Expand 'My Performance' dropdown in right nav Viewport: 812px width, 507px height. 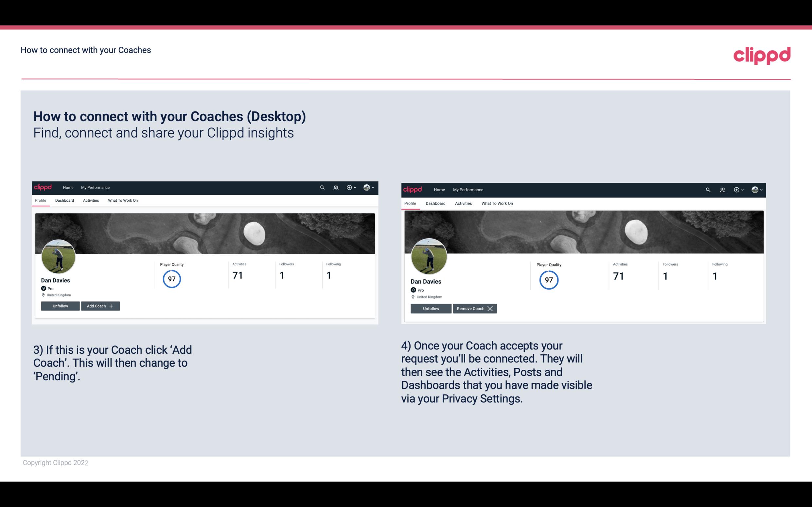click(x=468, y=189)
